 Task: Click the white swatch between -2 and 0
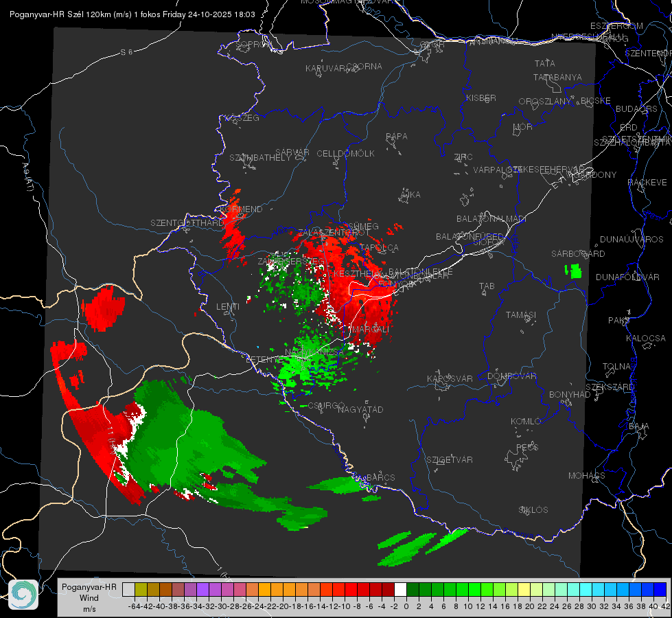(x=400, y=589)
